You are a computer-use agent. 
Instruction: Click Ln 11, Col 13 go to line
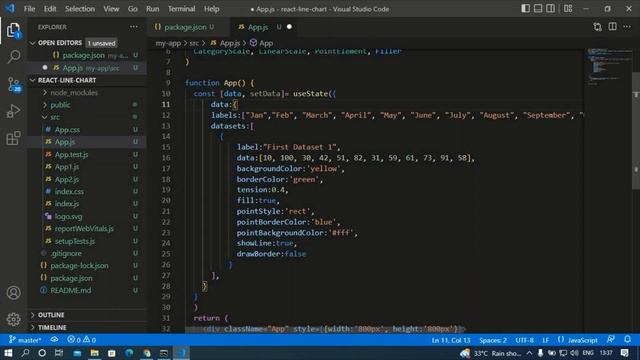[x=451, y=340]
